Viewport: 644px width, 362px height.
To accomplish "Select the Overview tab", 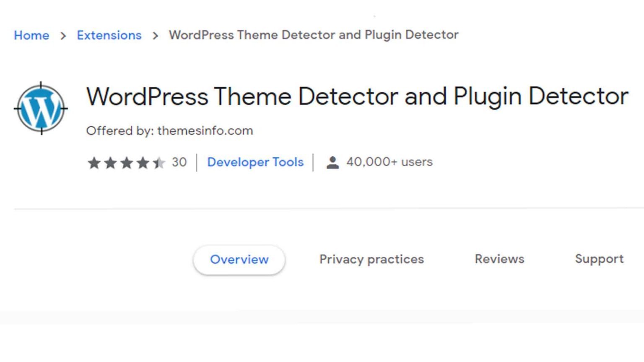I will coord(239,260).
